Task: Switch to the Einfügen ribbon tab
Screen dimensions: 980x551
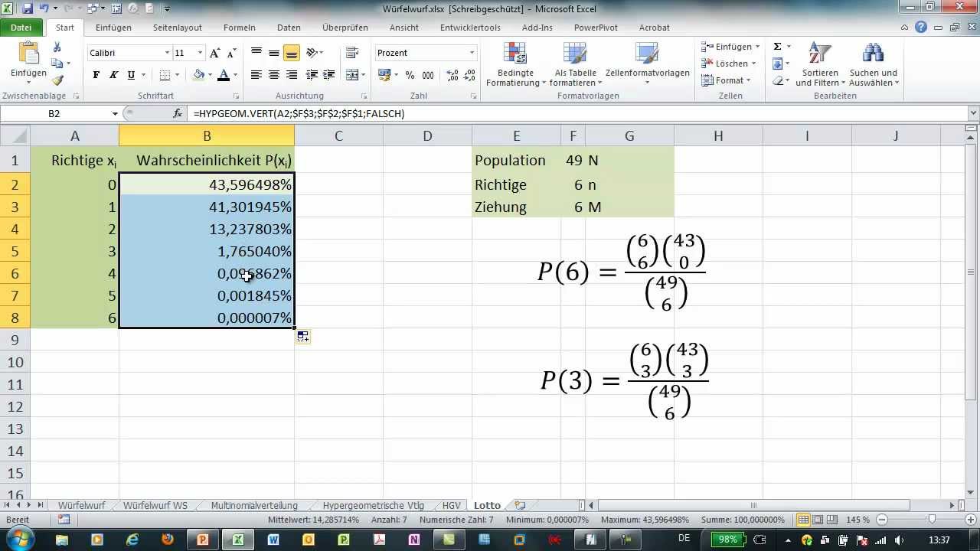Action: pyautogui.click(x=113, y=28)
